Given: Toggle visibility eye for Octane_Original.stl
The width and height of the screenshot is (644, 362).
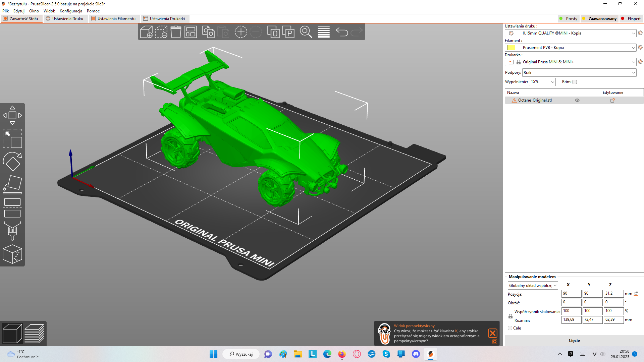Looking at the screenshot, I should coord(577,100).
